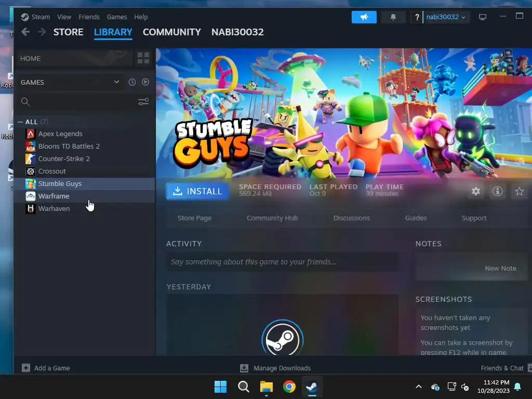
Task: Click the Warframe game icon
Action: [x=31, y=196]
